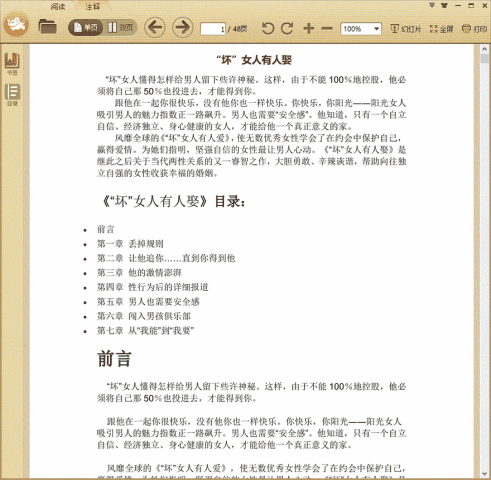Screen dimensions: 491x480
Task: Click the page number input field
Action: (213, 29)
